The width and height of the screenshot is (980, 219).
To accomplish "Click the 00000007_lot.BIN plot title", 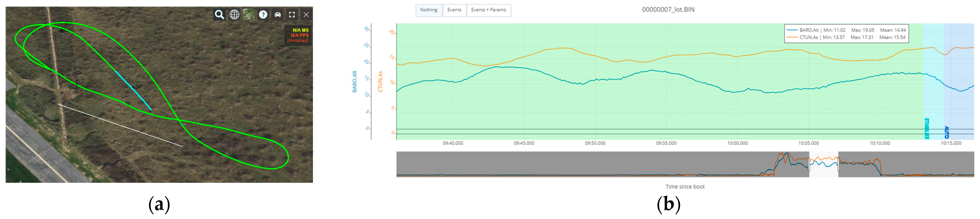I will coord(668,10).
